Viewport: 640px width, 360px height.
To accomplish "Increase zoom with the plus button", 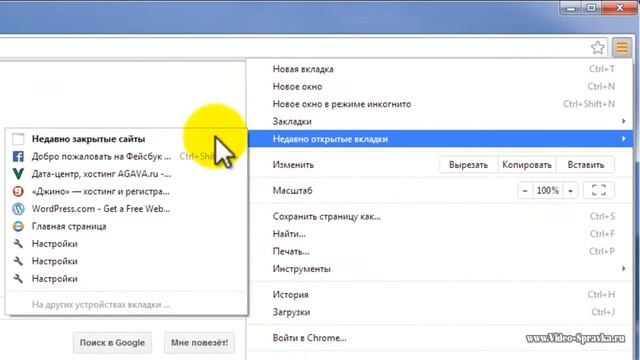I will (x=570, y=191).
